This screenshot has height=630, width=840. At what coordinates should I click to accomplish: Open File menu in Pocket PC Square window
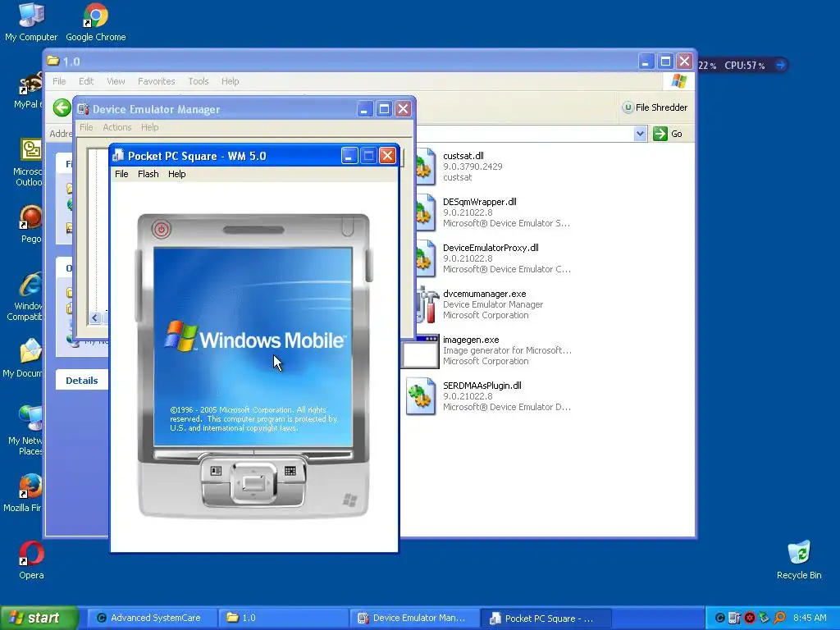[121, 174]
